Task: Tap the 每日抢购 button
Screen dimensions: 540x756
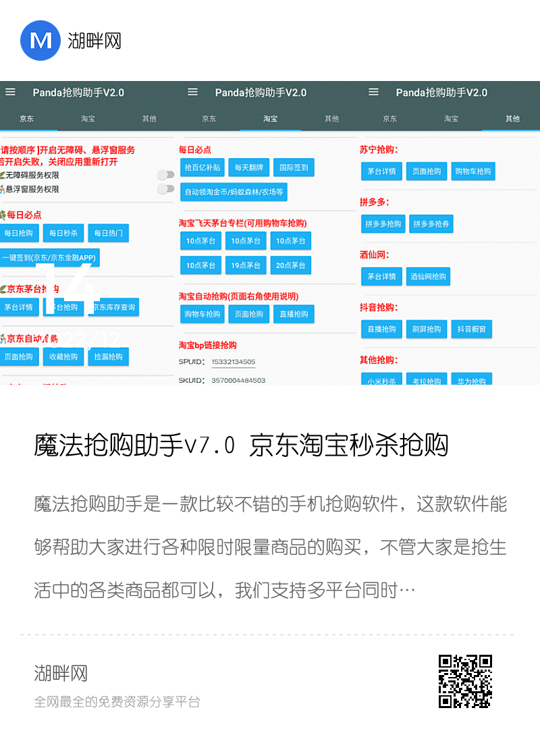Action: 19,233
